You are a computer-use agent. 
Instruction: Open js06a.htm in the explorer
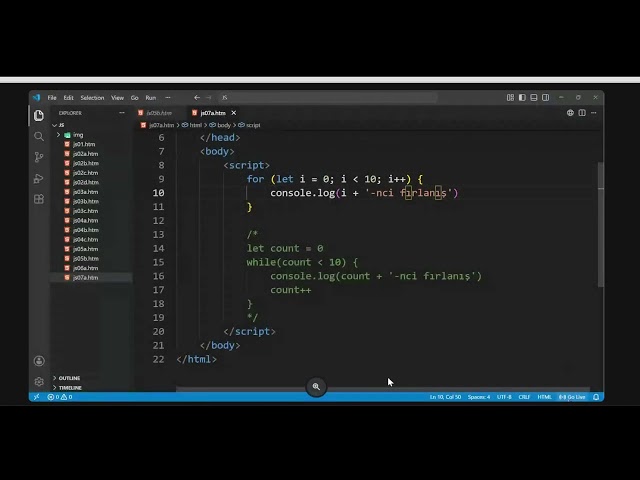pyautogui.click(x=85, y=268)
